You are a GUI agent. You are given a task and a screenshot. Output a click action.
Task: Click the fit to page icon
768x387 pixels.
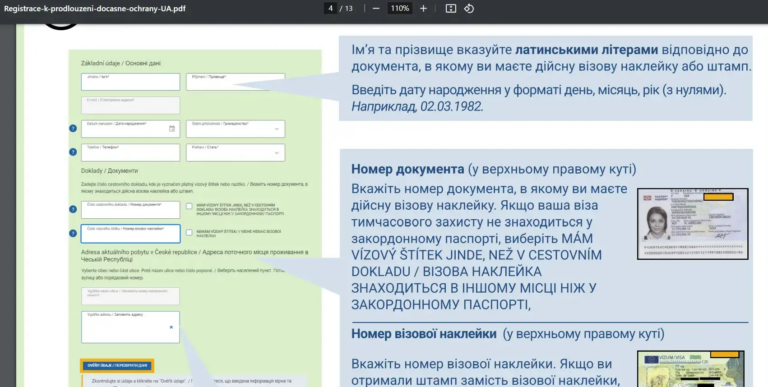(451, 8)
